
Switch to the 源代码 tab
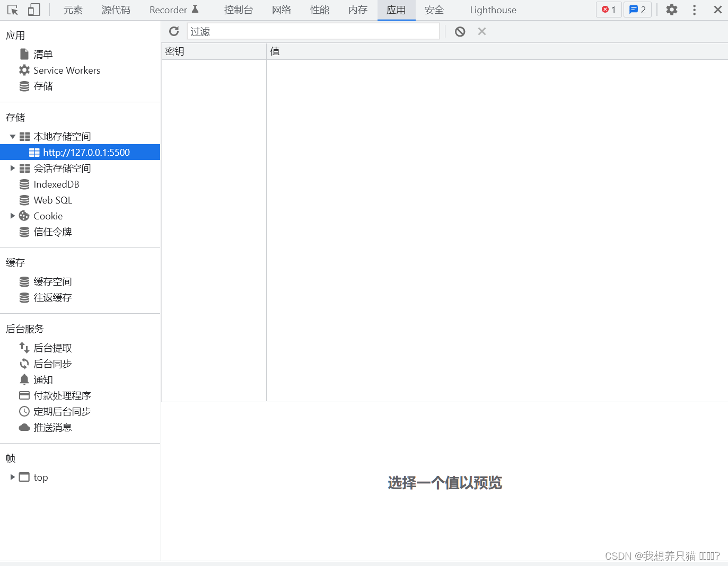click(x=116, y=10)
